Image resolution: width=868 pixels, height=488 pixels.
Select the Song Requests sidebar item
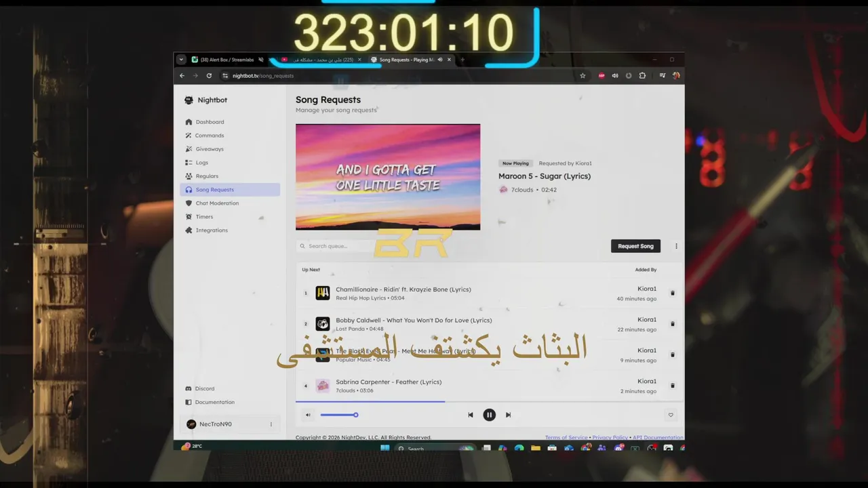(x=229, y=190)
